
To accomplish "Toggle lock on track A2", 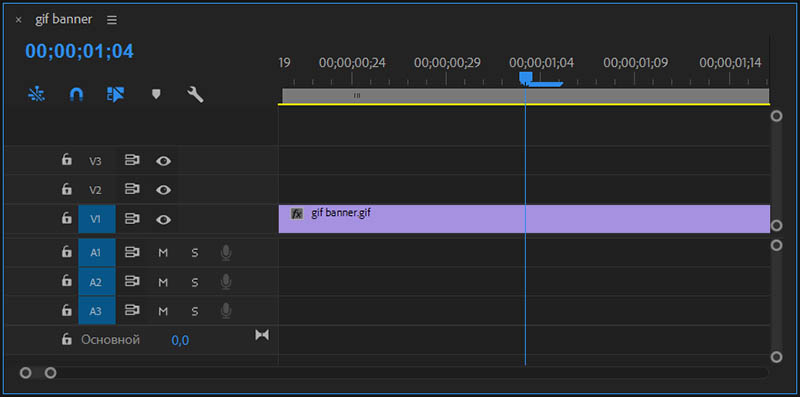I will (66, 281).
